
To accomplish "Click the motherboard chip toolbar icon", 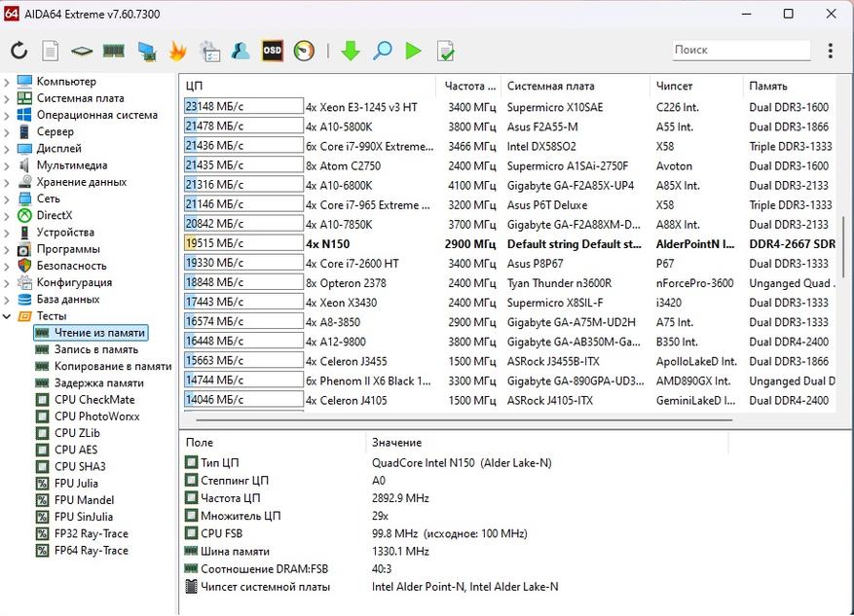I will click(82, 52).
